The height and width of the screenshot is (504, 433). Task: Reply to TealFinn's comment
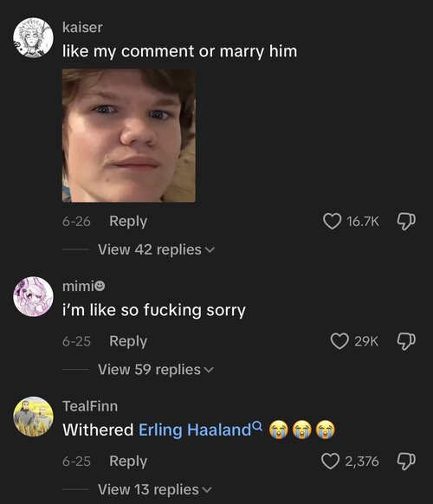(128, 462)
